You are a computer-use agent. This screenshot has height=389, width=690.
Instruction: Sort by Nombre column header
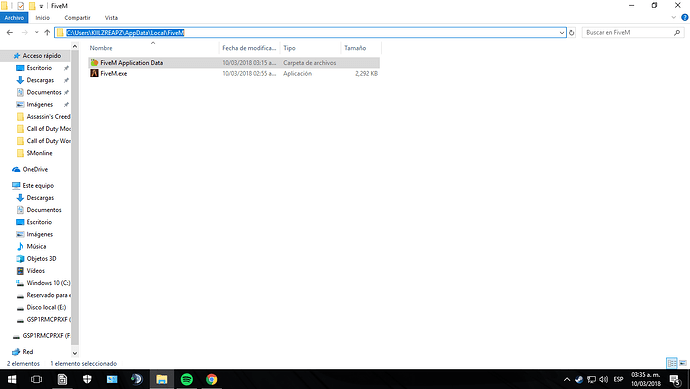[x=153, y=48]
